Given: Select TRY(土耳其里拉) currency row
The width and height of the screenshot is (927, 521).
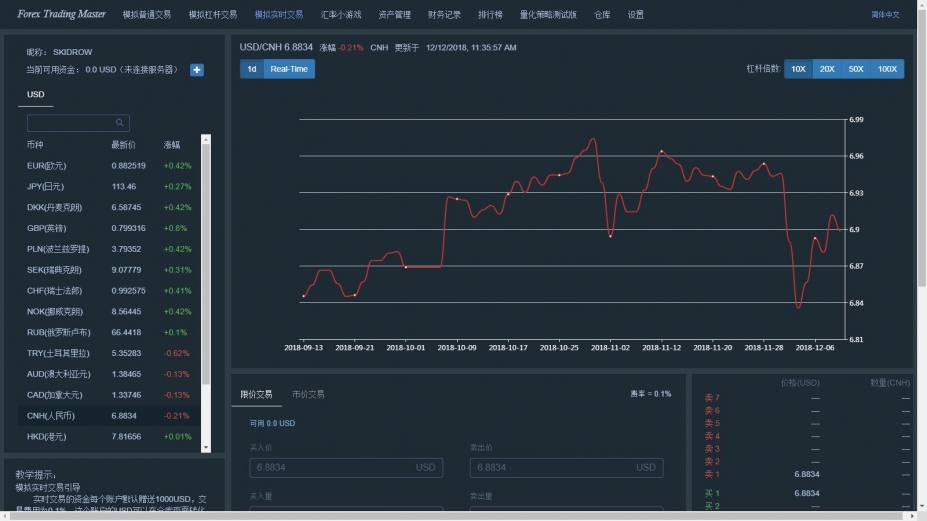Looking at the screenshot, I should pos(109,353).
